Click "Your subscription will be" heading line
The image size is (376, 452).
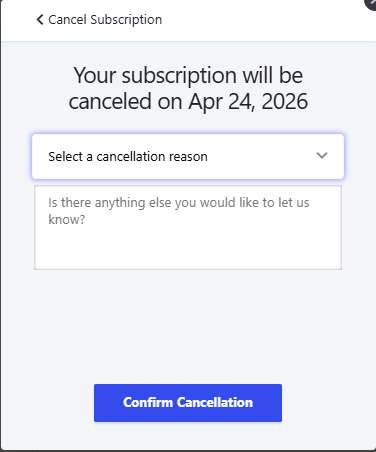point(188,76)
